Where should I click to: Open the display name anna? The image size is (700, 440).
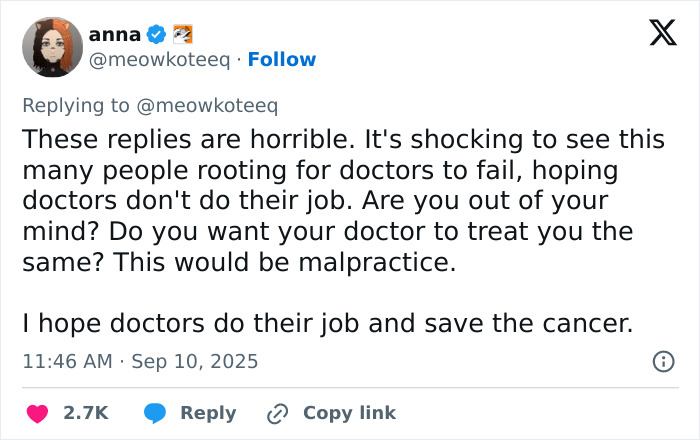[x=115, y=34]
